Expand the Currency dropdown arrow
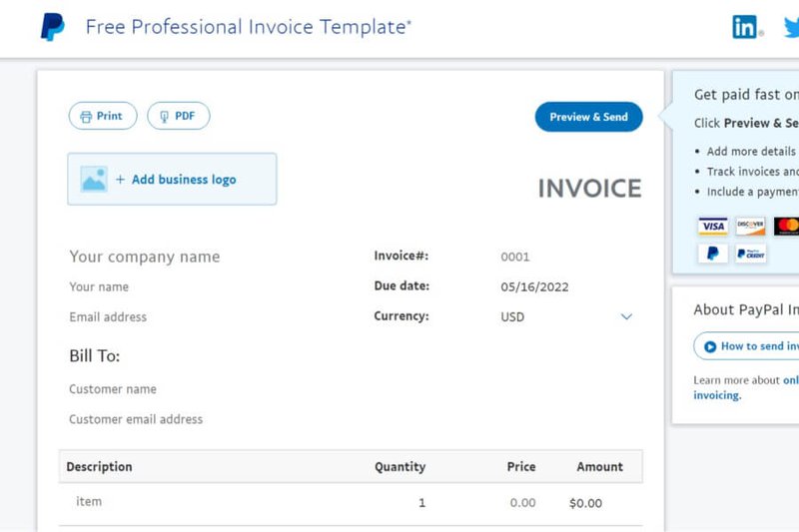799x532 pixels. click(626, 317)
